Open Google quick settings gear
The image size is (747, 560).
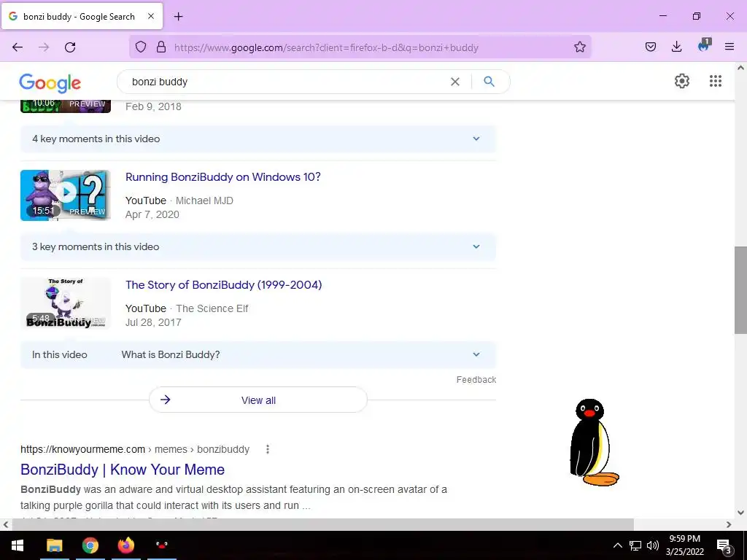682,81
